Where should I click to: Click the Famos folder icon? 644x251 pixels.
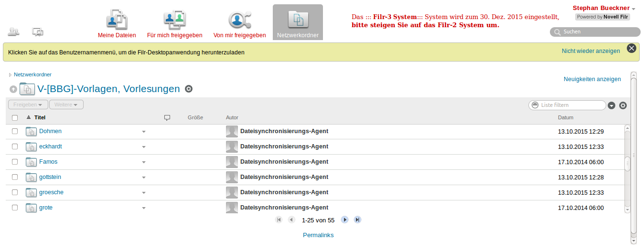click(x=31, y=162)
